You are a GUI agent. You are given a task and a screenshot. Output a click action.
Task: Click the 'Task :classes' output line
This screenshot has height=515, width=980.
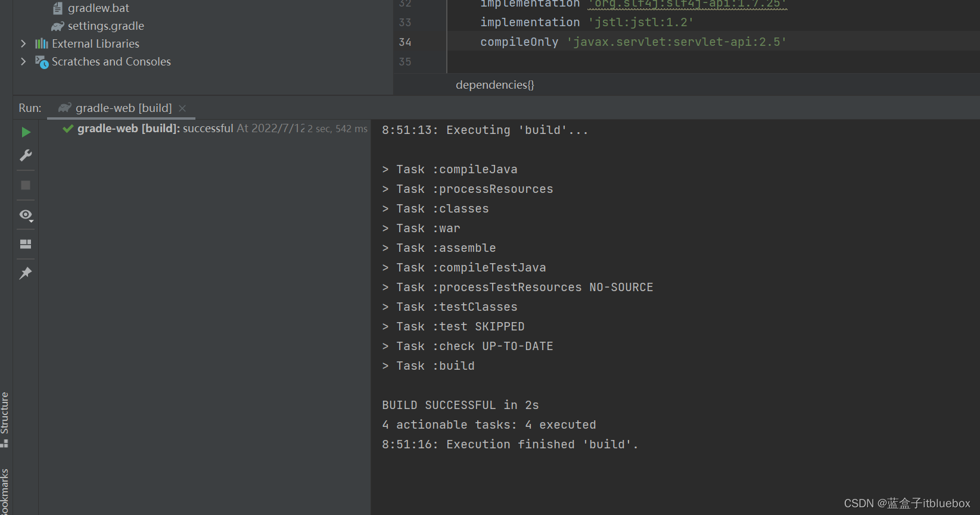[x=435, y=209]
